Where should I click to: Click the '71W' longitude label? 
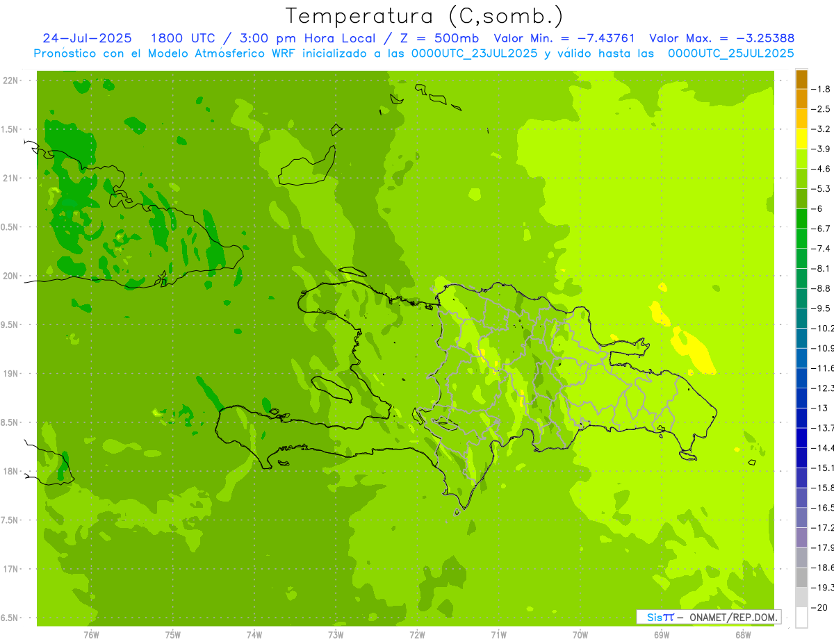[498, 635]
